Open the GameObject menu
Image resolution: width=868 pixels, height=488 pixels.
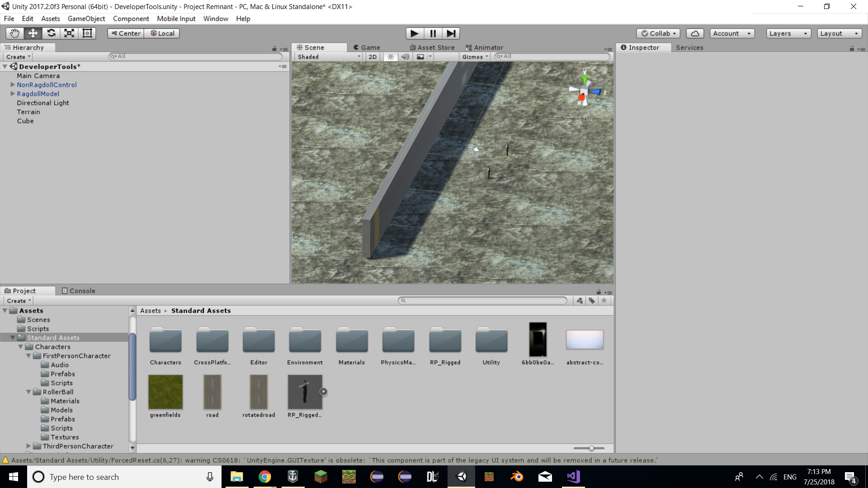(x=86, y=19)
